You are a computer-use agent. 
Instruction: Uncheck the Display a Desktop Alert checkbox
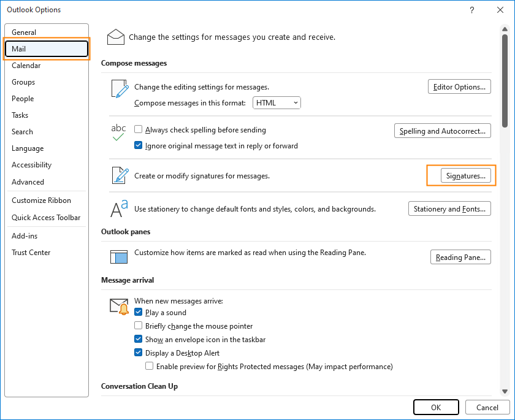(x=139, y=353)
